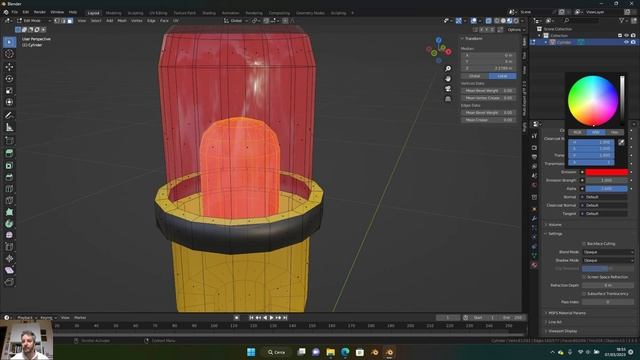Switch to the Shading workspace tab
Viewport: 640px width, 360px height.
tap(209, 13)
